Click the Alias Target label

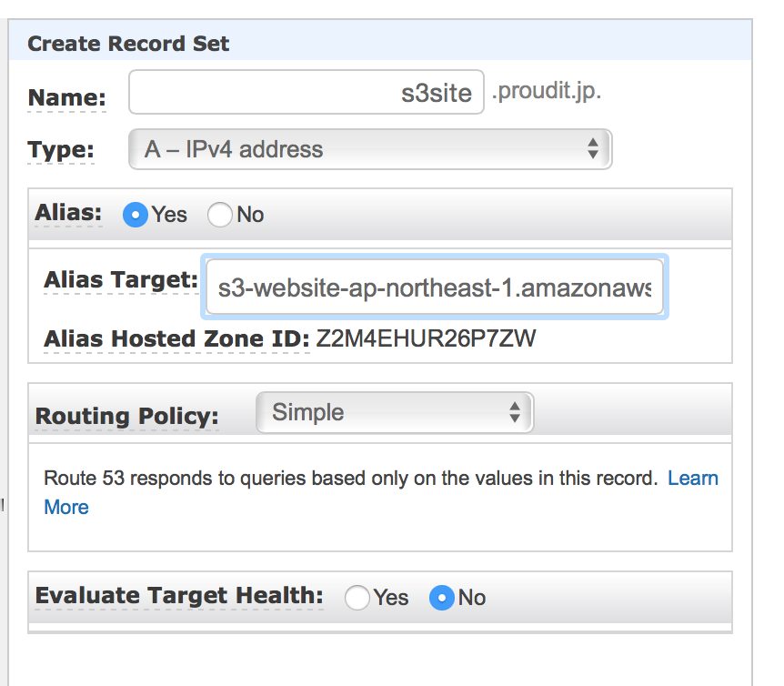pyautogui.click(x=120, y=280)
